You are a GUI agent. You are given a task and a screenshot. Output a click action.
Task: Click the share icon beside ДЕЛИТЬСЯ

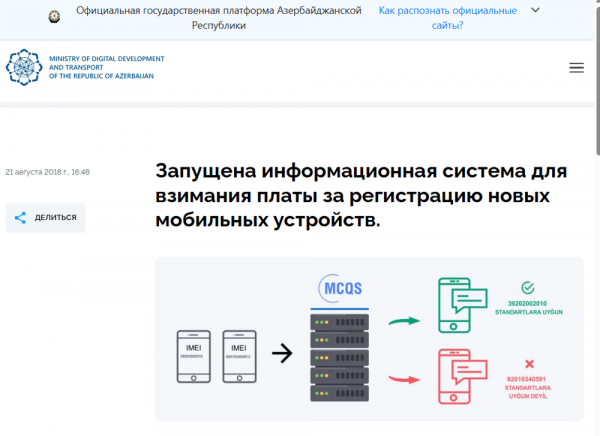click(21, 217)
